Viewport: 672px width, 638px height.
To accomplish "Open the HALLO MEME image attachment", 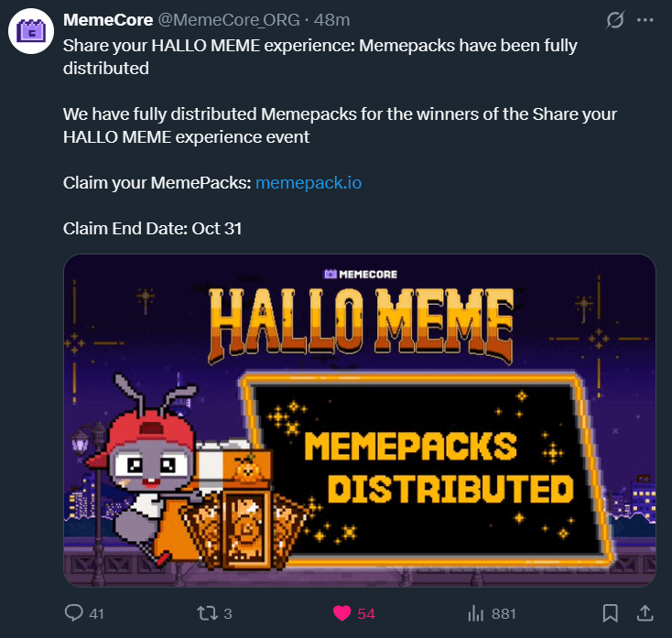I will [x=360, y=420].
